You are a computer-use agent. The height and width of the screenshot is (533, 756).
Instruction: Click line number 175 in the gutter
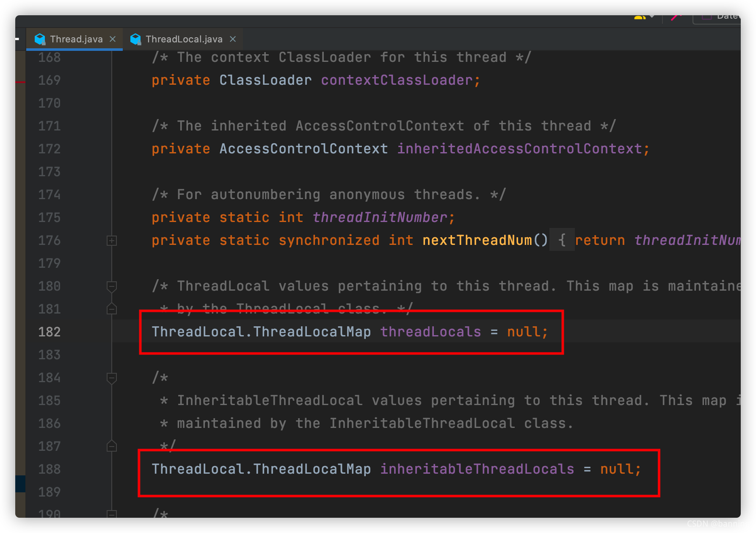tap(50, 217)
